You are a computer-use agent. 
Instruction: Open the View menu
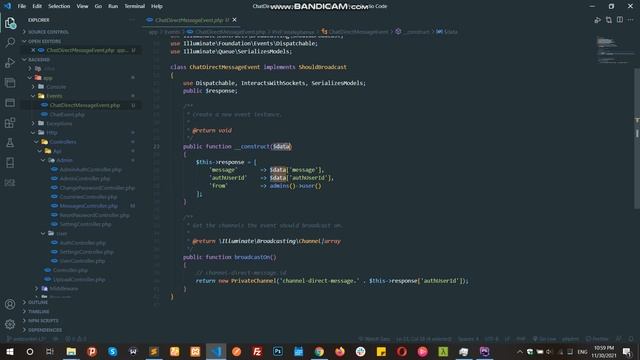tap(82, 6)
